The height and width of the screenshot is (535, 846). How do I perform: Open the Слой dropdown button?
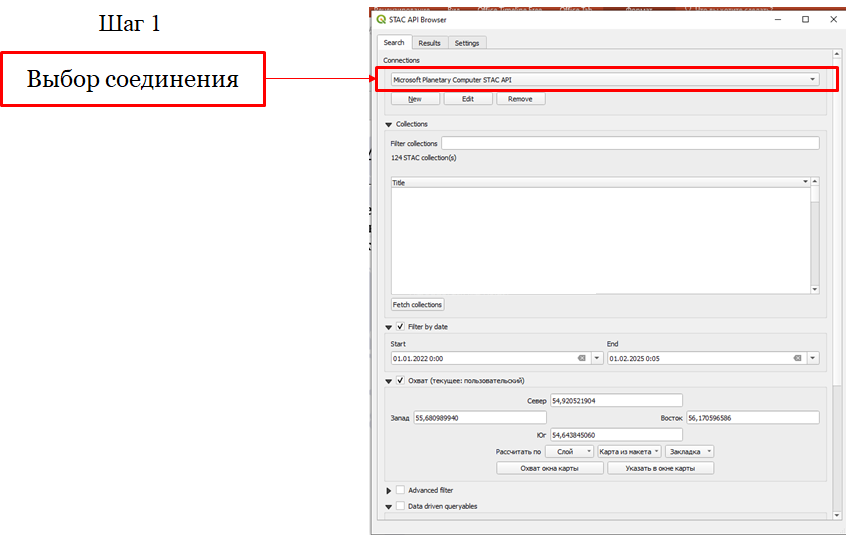(569, 451)
